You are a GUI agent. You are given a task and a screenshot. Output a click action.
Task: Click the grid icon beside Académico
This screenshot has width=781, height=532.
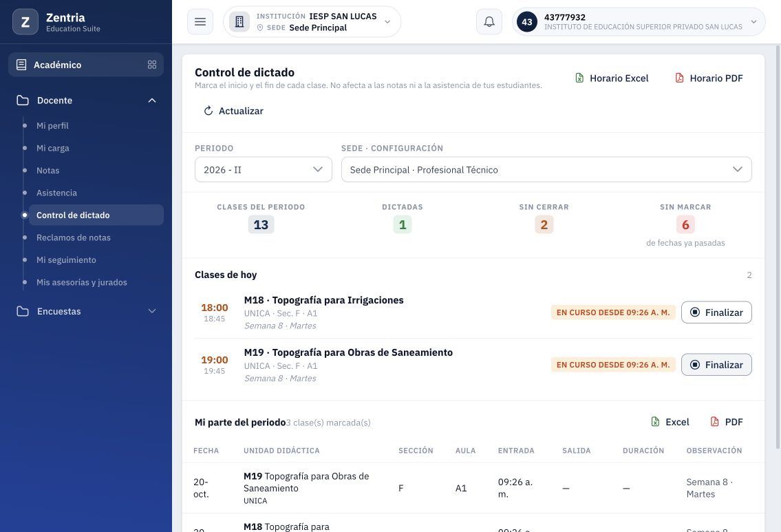[152, 65]
